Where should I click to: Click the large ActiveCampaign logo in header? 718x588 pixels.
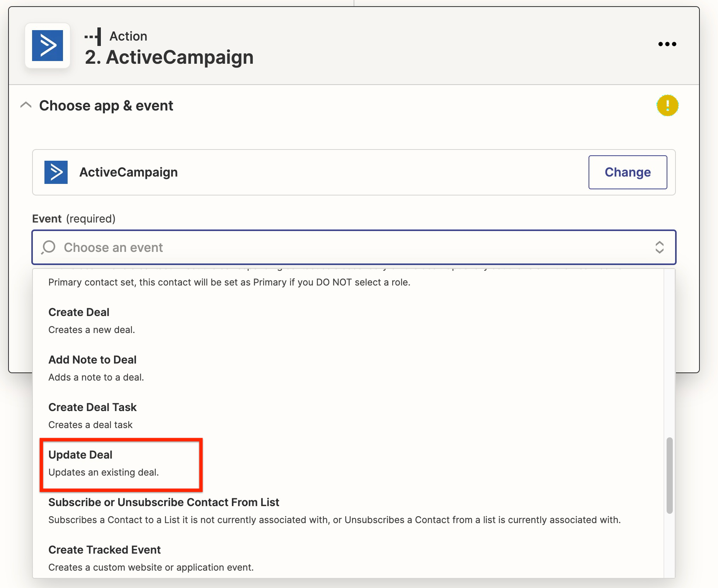click(48, 46)
